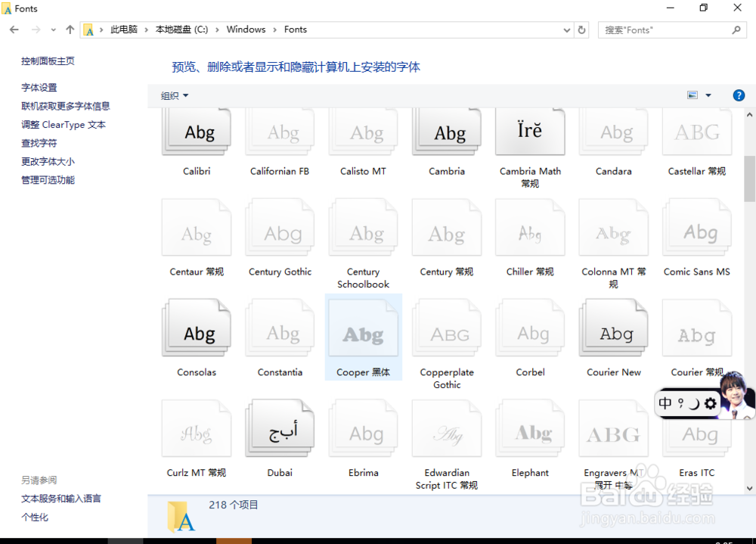Click the Fonts breadcrumb segment
756x544 pixels.
[x=296, y=30]
